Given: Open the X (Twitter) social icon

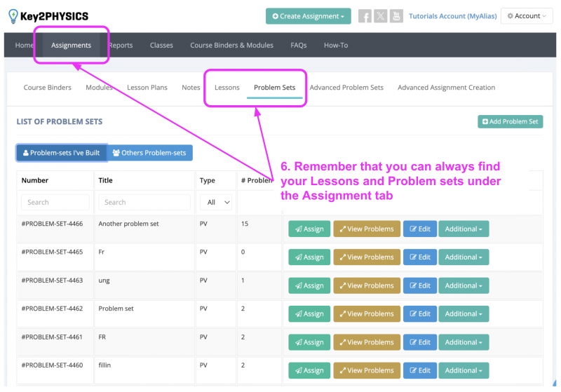Looking at the screenshot, I should click(380, 16).
